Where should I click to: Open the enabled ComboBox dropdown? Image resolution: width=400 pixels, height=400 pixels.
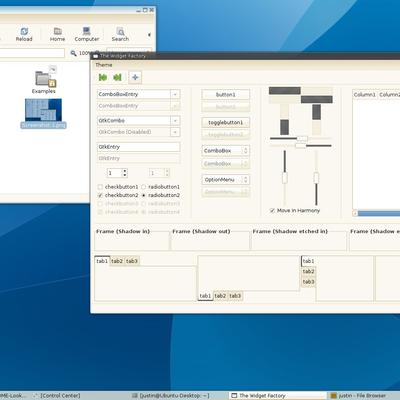pyautogui.click(x=226, y=151)
